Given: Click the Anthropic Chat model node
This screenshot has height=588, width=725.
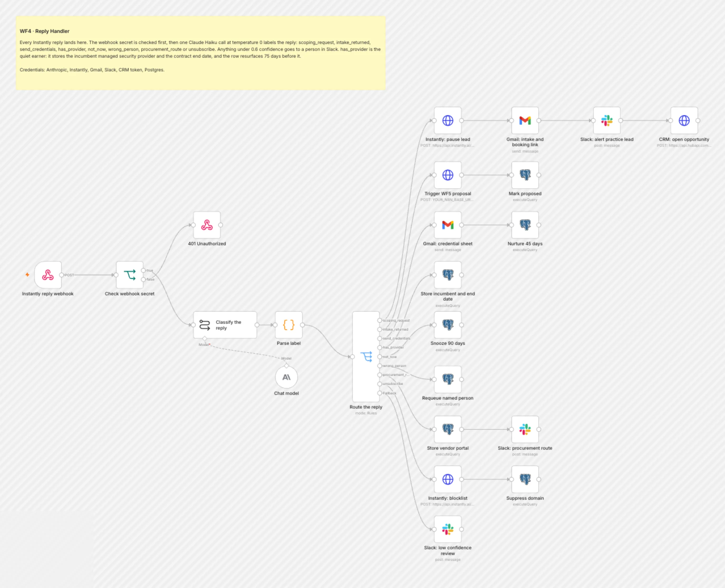Looking at the screenshot, I should tap(286, 377).
